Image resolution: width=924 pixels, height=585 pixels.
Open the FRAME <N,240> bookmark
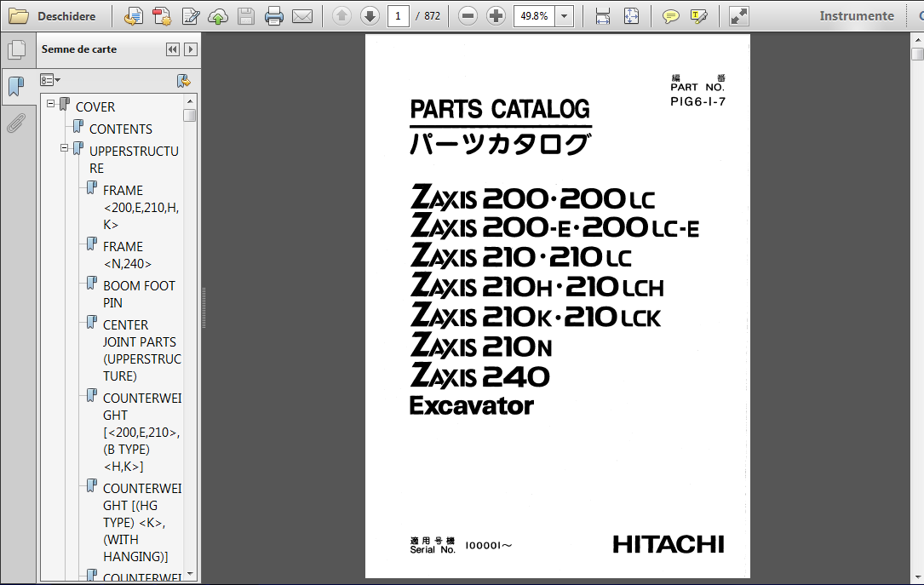coord(127,255)
